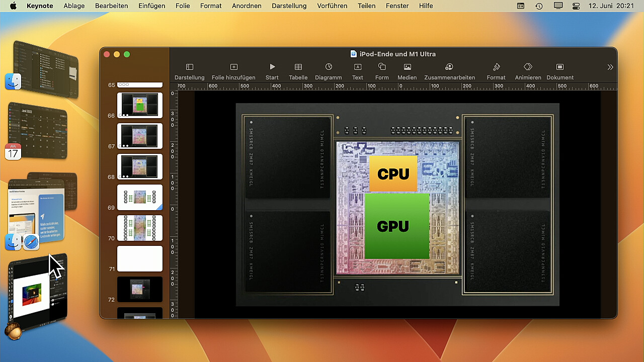
Task: Insert a table using Tabelle
Action: [298, 72]
